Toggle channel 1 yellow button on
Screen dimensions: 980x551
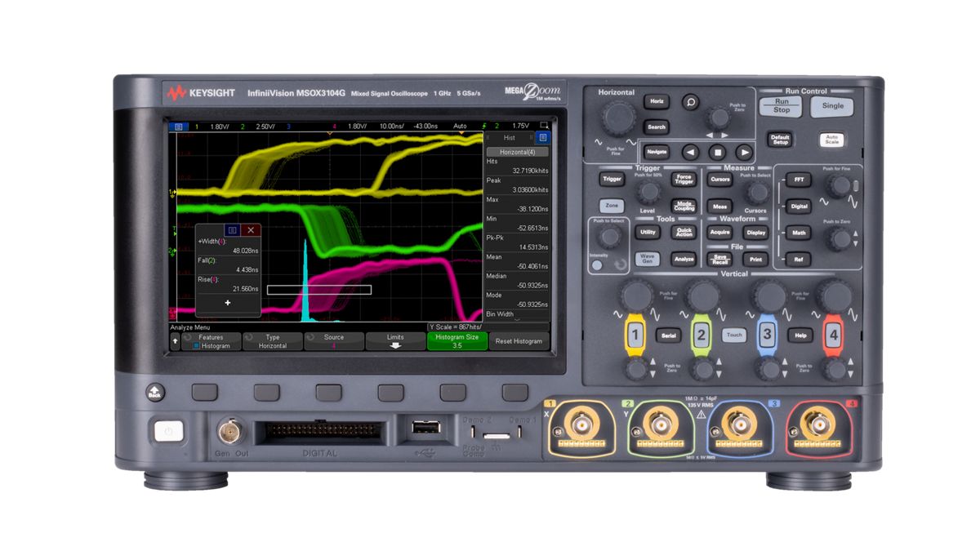(637, 335)
